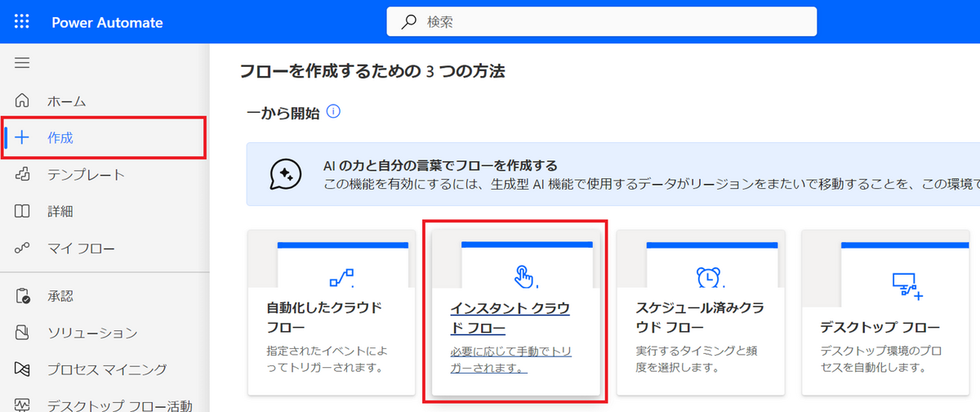Choose the インスタント クラウド フロー link
This screenshot has width=980, height=412.
510,318
